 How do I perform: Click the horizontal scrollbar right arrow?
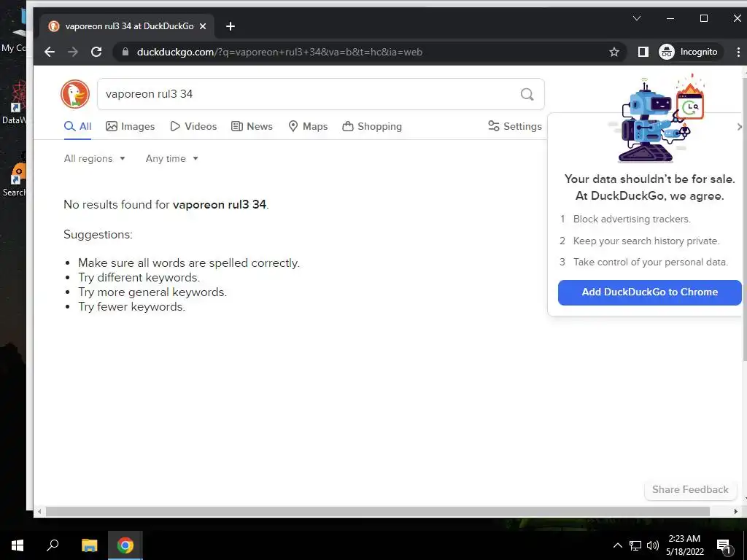(x=735, y=511)
